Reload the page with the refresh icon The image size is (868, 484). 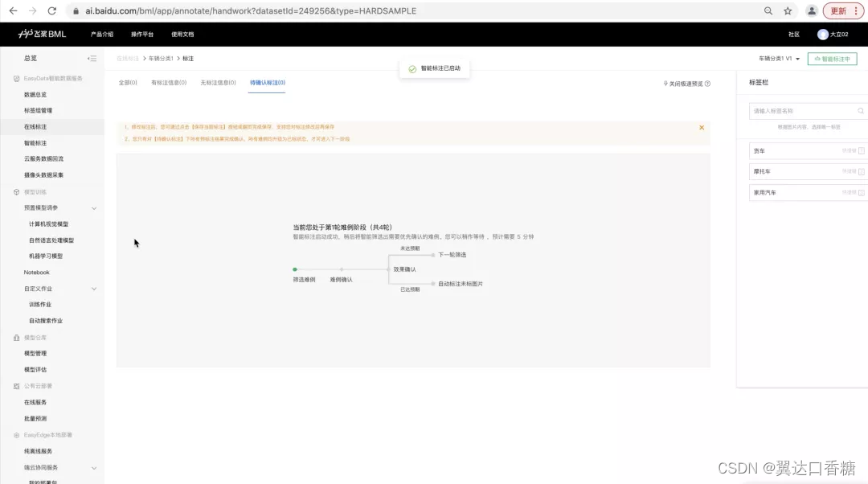point(51,10)
